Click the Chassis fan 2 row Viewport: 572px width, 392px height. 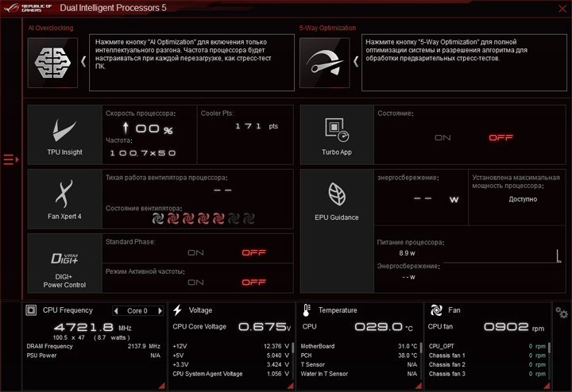(487, 364)
